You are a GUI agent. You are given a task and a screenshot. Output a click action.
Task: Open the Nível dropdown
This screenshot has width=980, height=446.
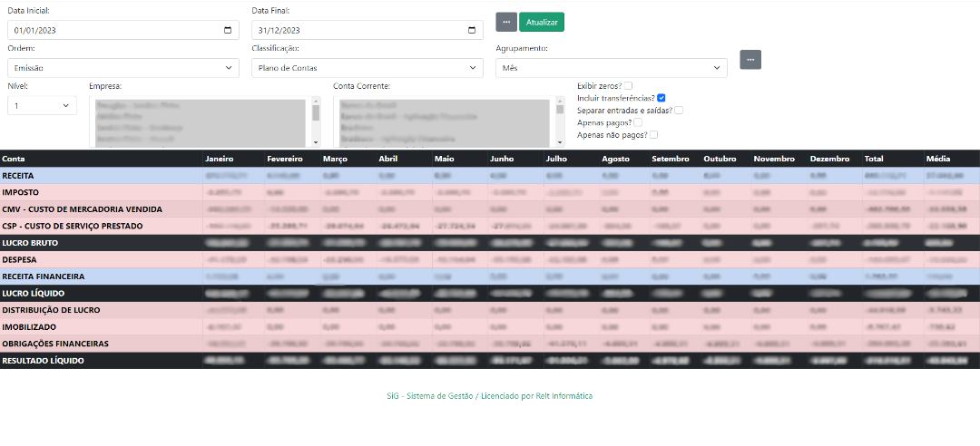pos(42,106)
